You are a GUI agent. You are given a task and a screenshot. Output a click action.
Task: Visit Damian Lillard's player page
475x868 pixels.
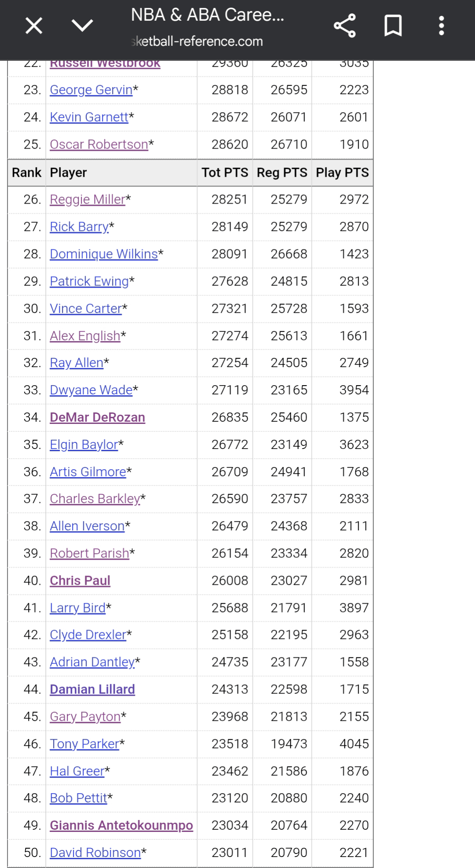click(92, 689)
